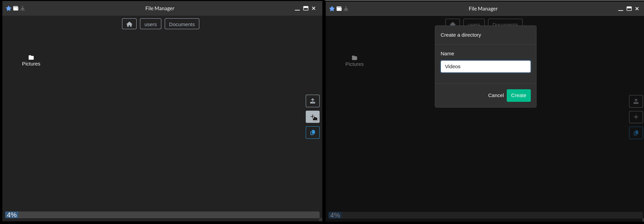Close the right File Manager window
The height and width of the screenshot is (224, 644).
pos(637,9)
